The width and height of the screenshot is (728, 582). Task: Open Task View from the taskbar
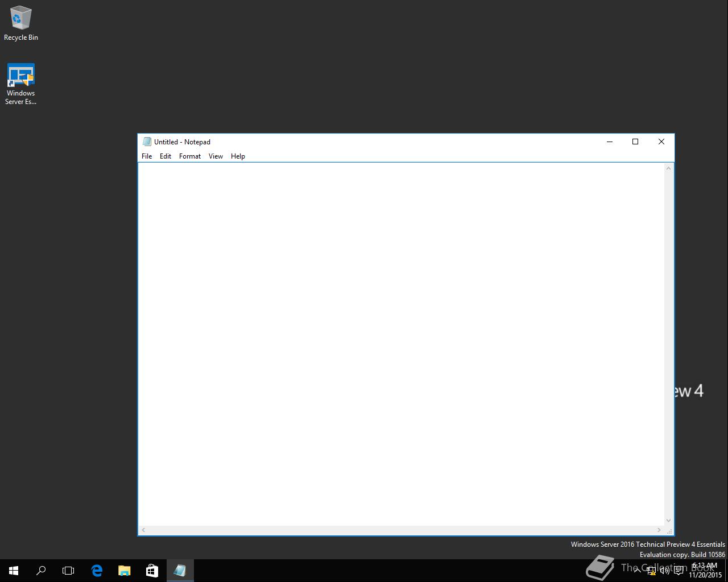coord(68,571)
